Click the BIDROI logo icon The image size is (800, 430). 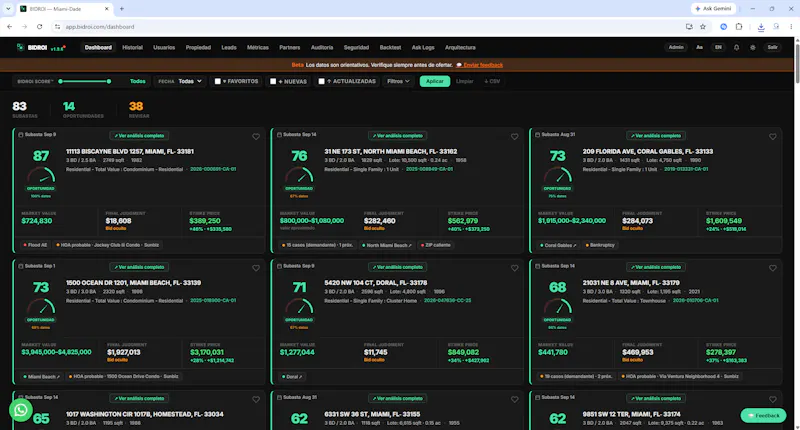(20, 47)
